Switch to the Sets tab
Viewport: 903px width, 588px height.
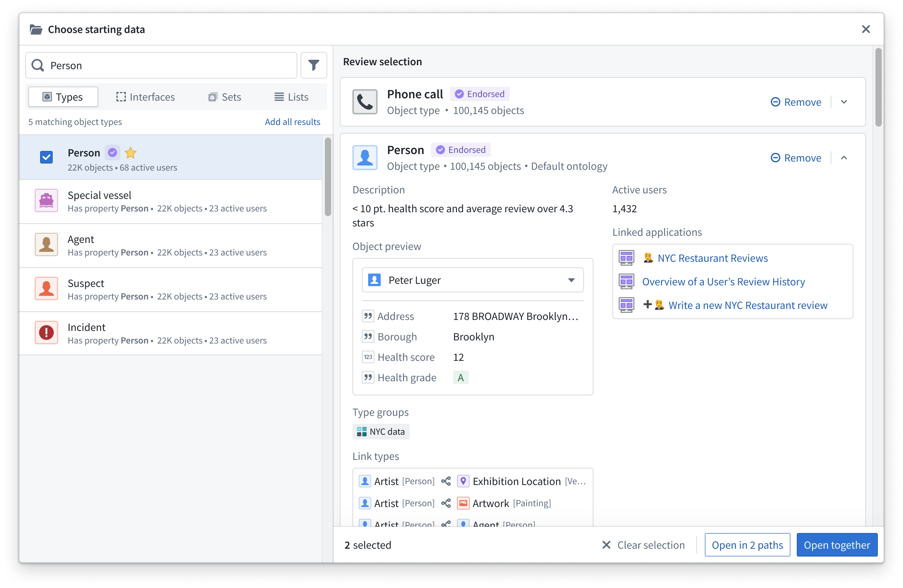[x=225, y=97]
